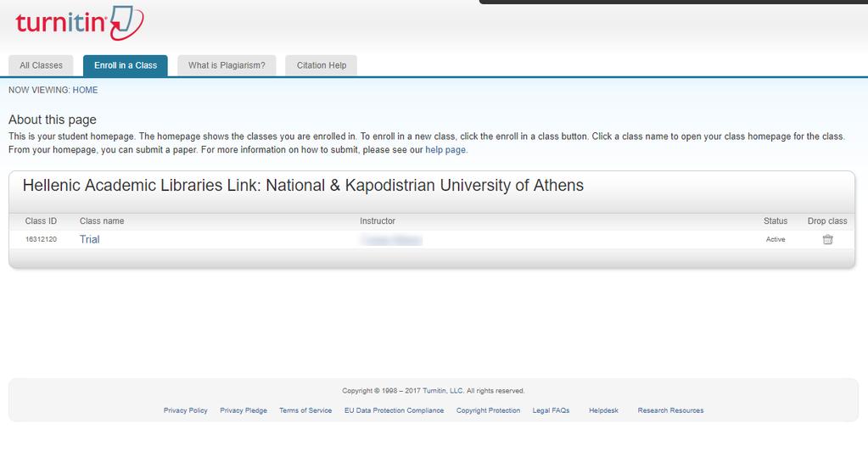The width and height of the screenshot is (868, 474).
Task: Open the help page link
Action: click(x=445, y=150)
